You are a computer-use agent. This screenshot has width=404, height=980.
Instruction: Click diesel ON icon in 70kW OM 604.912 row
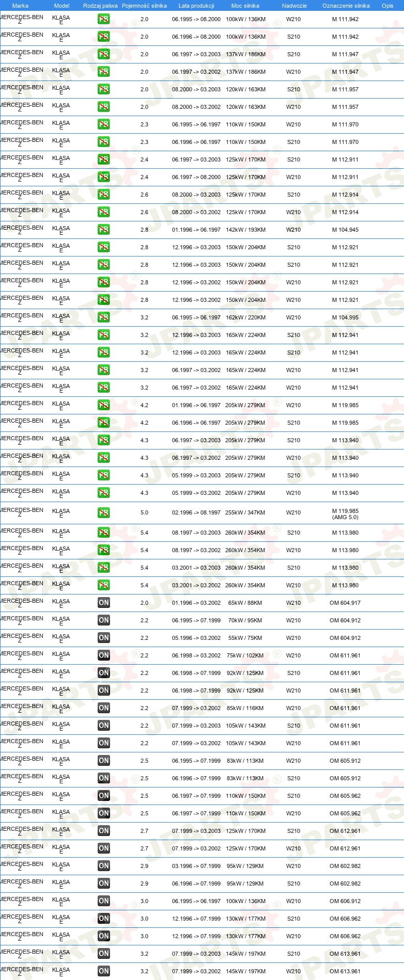(x=104, y=620)
